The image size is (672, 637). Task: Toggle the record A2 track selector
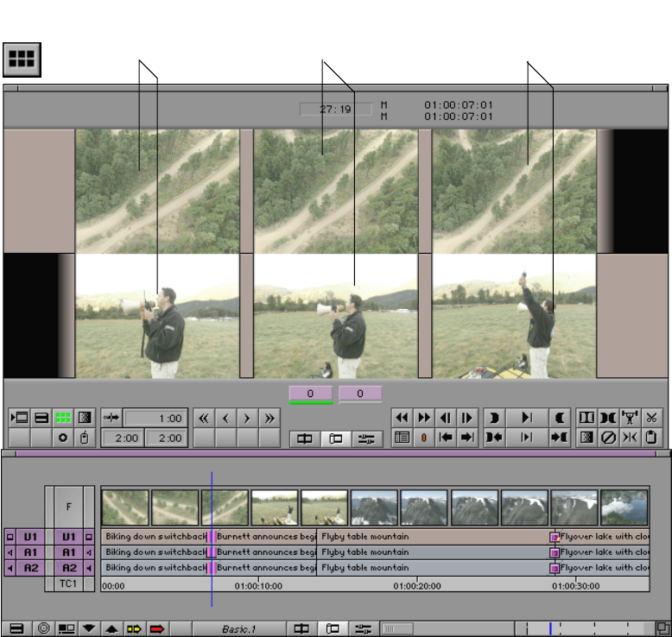click(68, 569)
